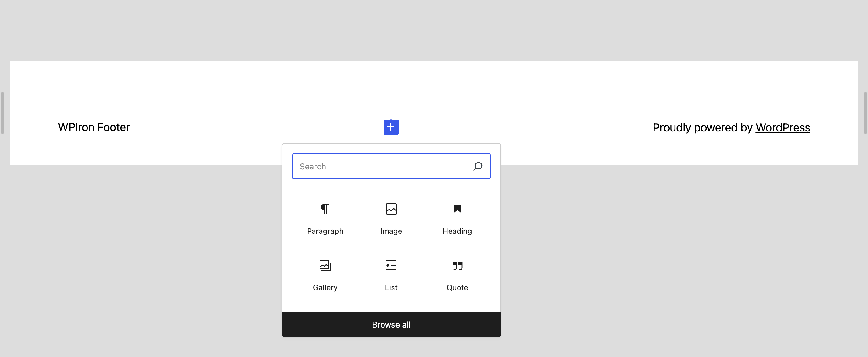Click the Quote label text
868x357 pixels.
coord(457,288)
